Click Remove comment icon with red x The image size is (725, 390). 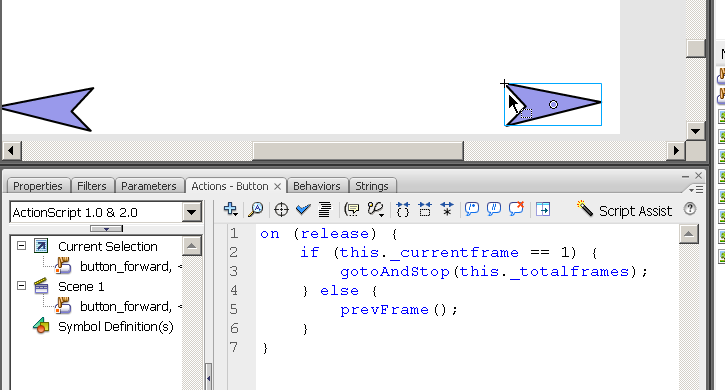516,209
